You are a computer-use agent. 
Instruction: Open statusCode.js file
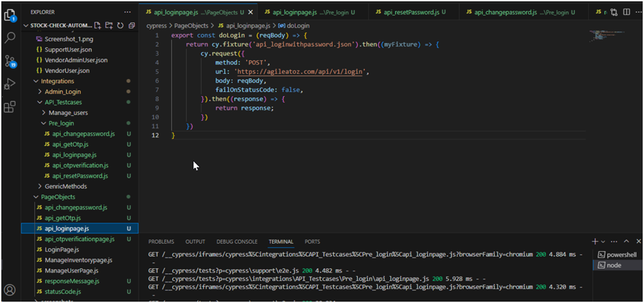(80, 292)
